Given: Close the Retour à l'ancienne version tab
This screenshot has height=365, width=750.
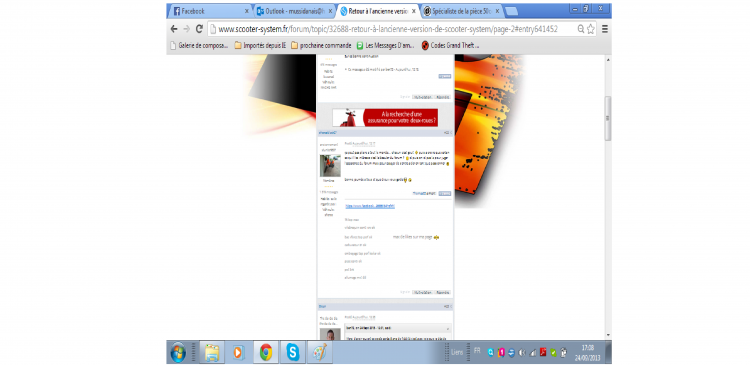Looking at the screenshot, I should coord(413,11).
